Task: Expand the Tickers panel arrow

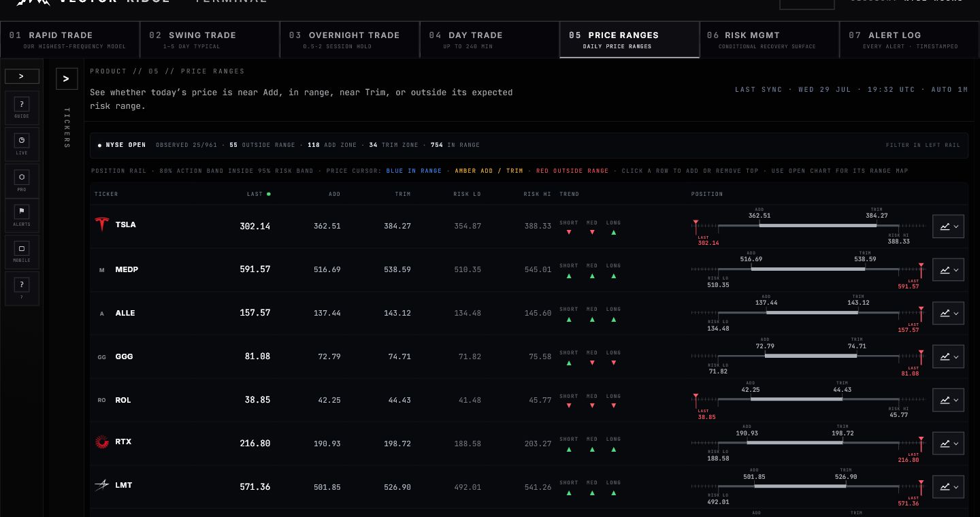Action: [x=67, y=79]
